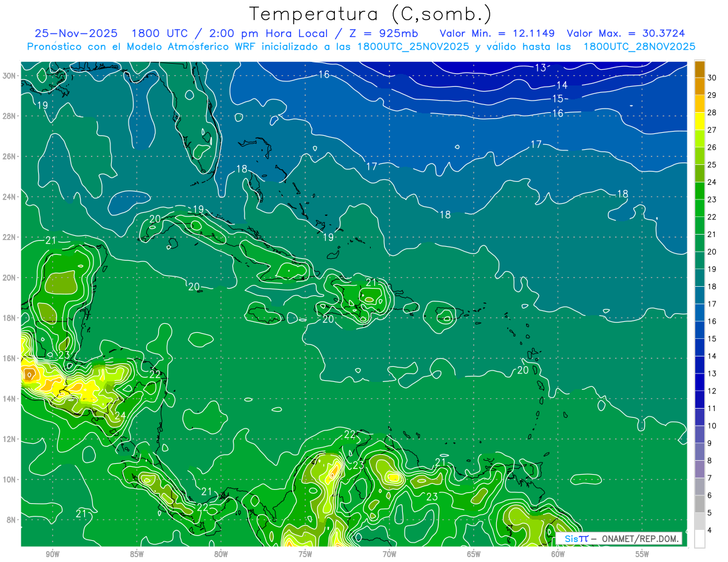Click the deep blue swatch between 12 and 13
Viewport: 728px width, 562px height.
tap(699, 383)
